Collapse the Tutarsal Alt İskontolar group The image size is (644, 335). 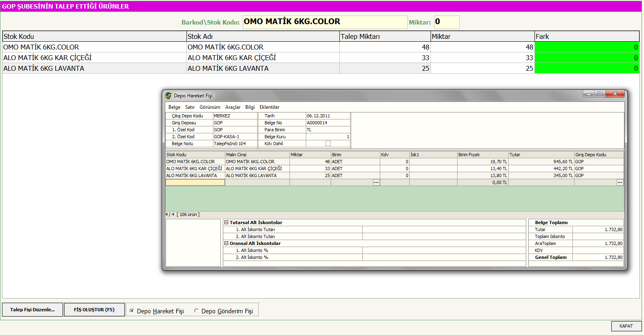pyautogui.click(x=226, y=223)
